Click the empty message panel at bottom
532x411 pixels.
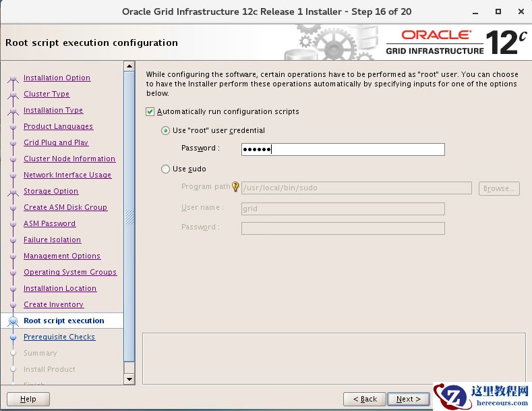pos(334,358)
